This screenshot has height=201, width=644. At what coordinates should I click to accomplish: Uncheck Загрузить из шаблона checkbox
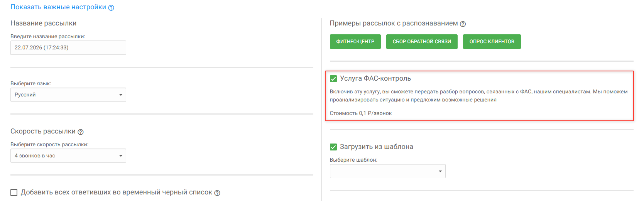[333, 147]
